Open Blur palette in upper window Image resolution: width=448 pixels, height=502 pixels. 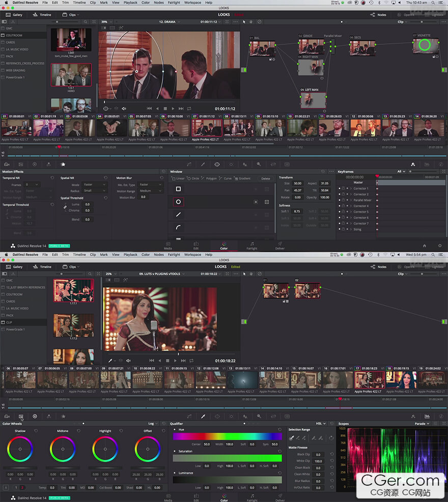tap(245, 164)
